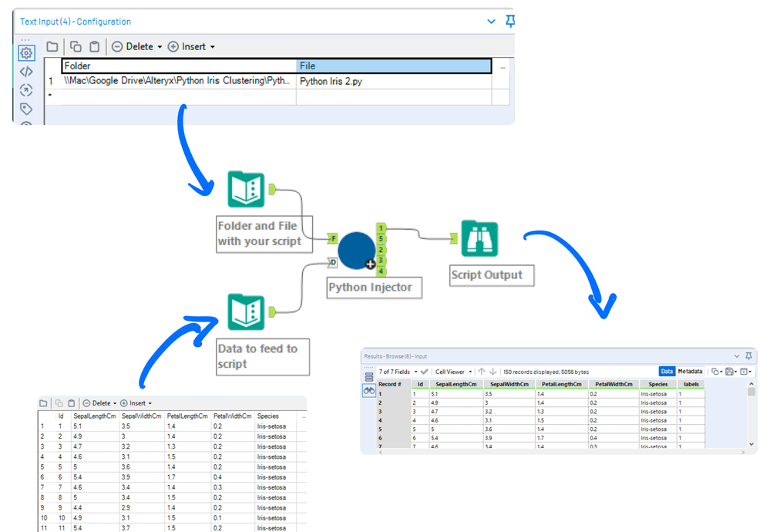Select the 'Folder and File with your script' comment box
The image size is (770, 532).
[264, 234]
